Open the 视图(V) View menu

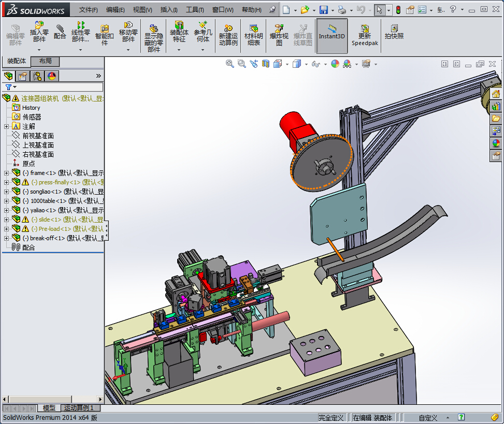[142, 10]
